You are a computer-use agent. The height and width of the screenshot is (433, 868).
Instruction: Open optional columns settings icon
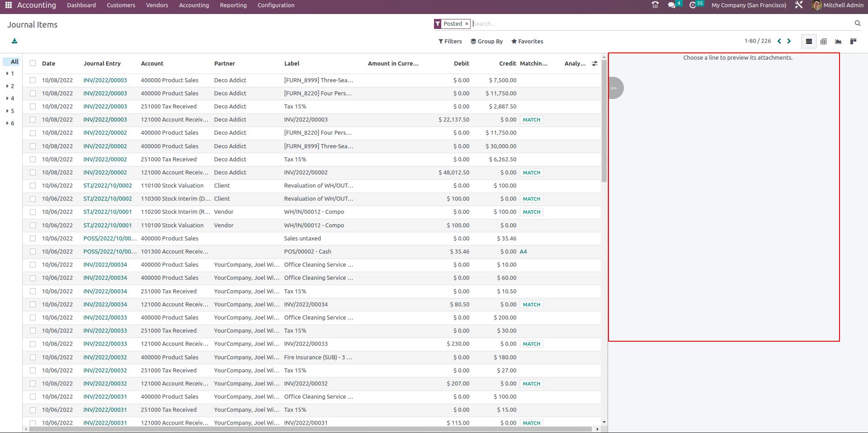tap(594, 64)
